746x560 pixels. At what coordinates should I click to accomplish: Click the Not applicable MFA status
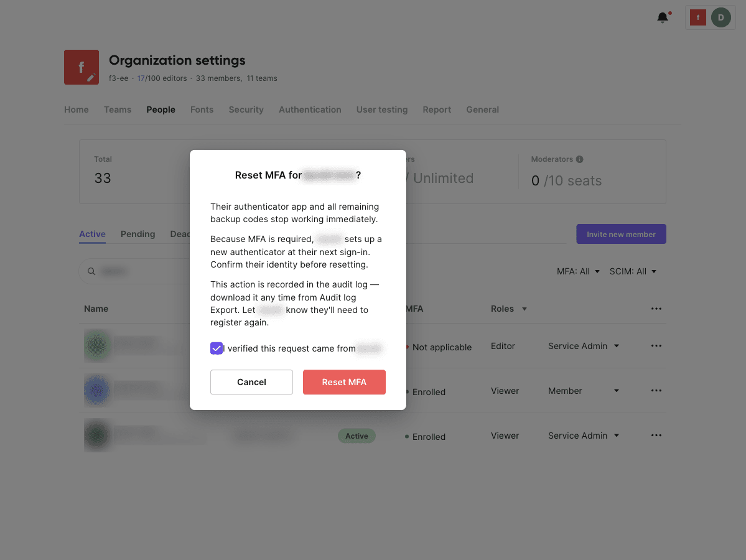[x=442, y=347]
